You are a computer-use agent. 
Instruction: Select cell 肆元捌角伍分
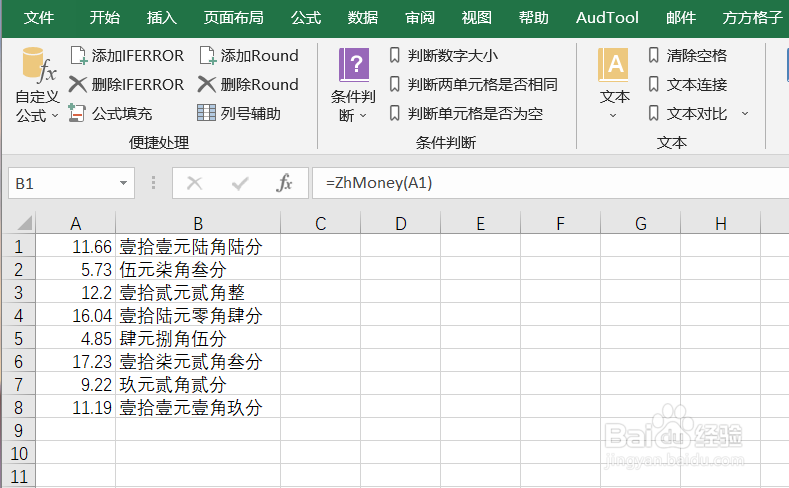[198, 339]
